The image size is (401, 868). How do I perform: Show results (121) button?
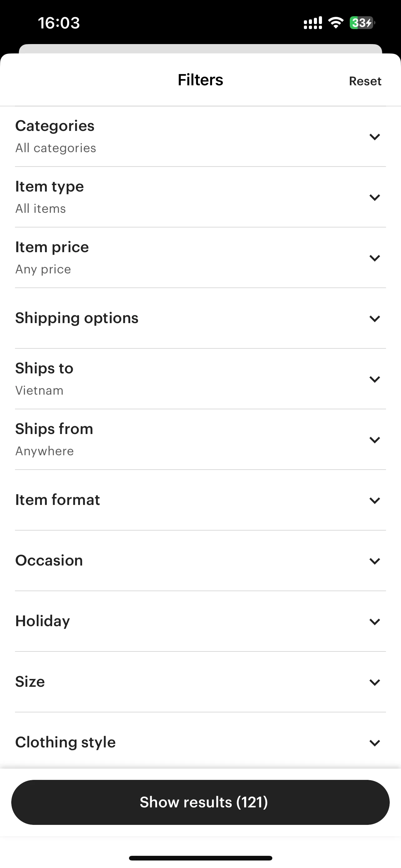tap(200, 802)
